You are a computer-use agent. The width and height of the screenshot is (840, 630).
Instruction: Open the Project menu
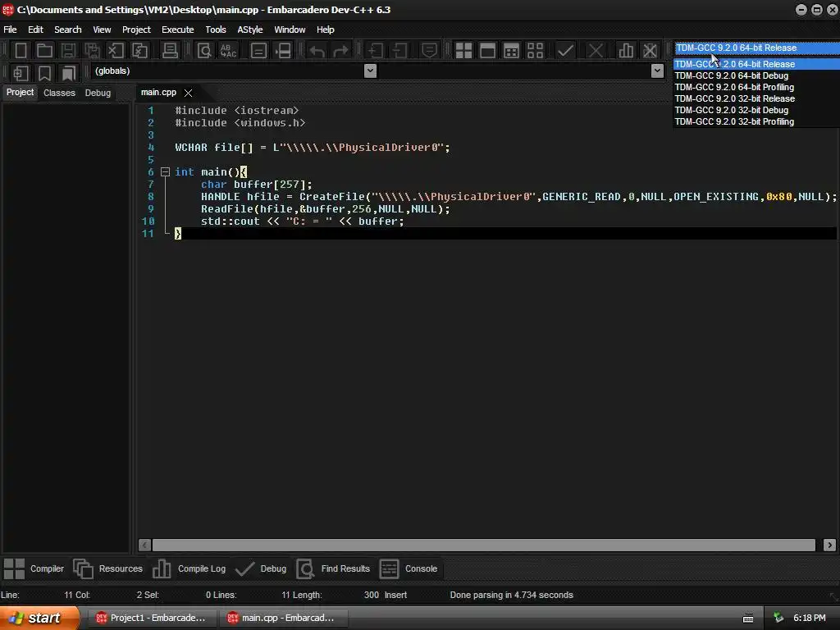tap(136, 30)
